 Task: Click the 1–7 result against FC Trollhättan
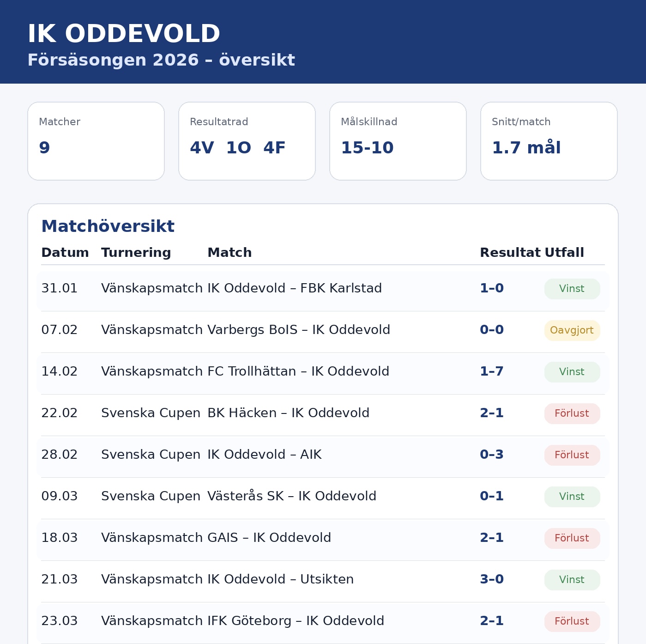coord(492,371)
